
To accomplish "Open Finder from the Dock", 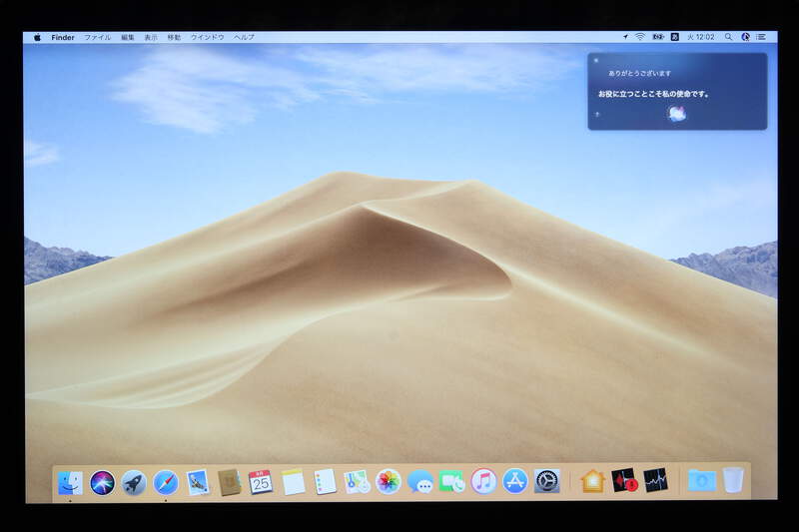I will click(x=70, y=483).
